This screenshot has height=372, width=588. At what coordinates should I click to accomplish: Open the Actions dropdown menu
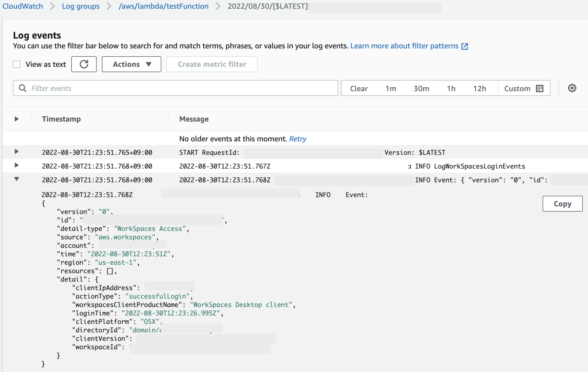131,64
